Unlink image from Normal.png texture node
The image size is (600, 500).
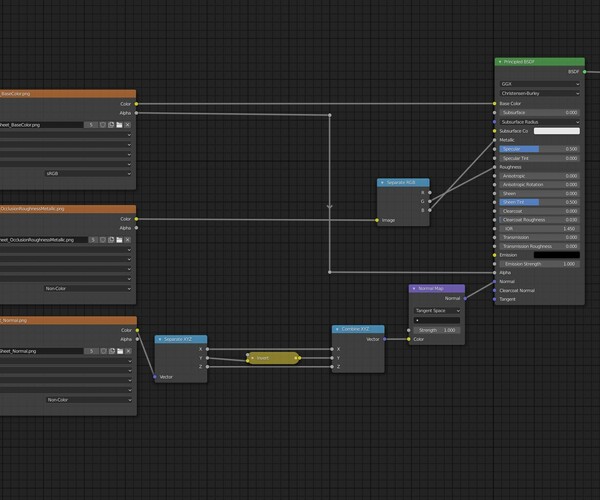coord(128,351)
